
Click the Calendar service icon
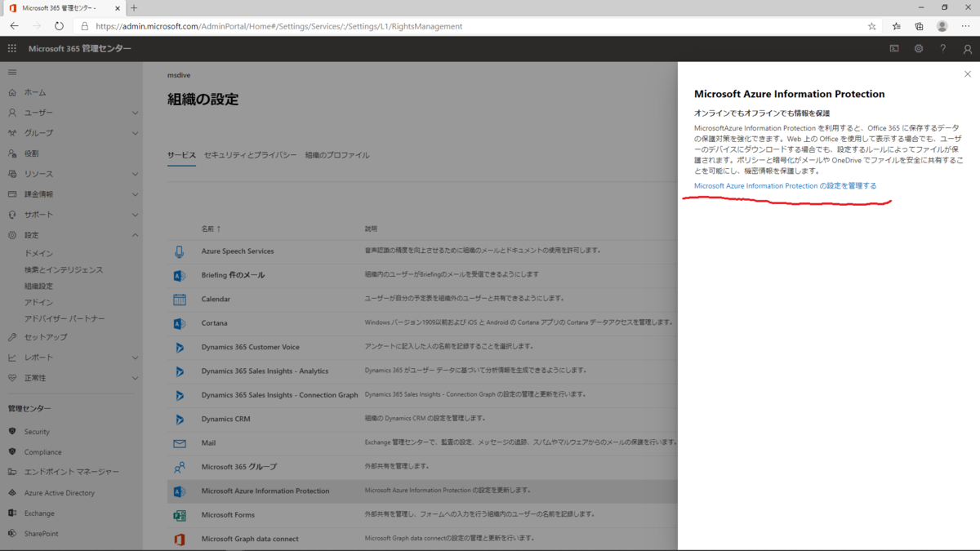point(179,300)
